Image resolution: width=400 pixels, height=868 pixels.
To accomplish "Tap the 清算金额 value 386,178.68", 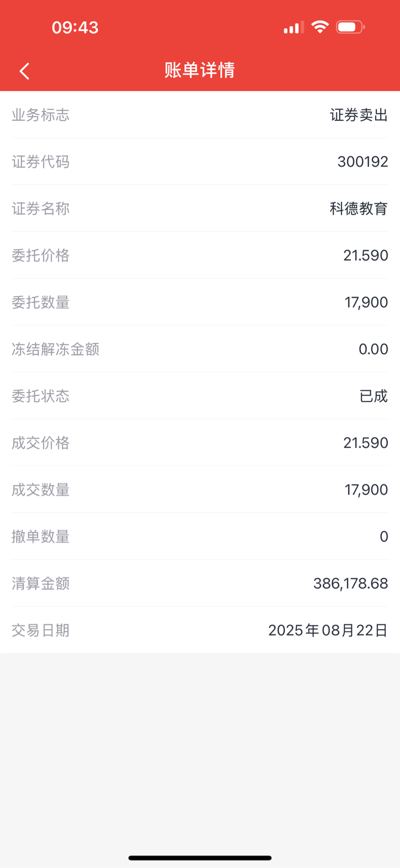I will point(351,583).
